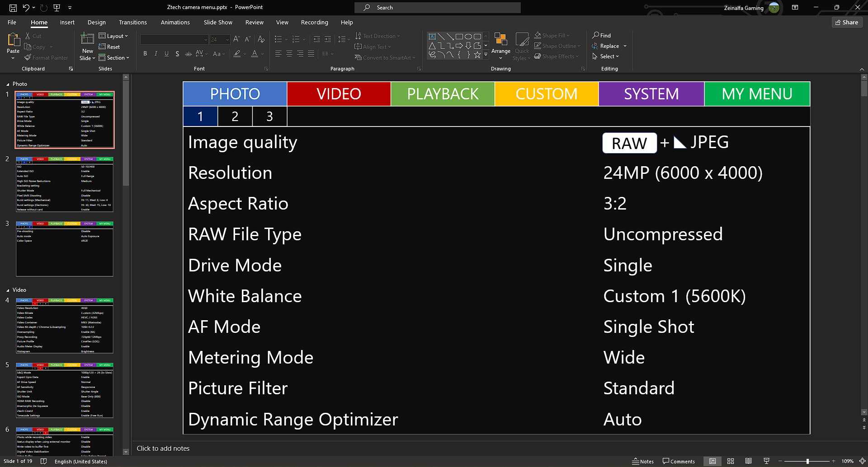Expand the Section dropdown
The height and width of the screenshot is (467, 868).
click(x=114, y=58)
